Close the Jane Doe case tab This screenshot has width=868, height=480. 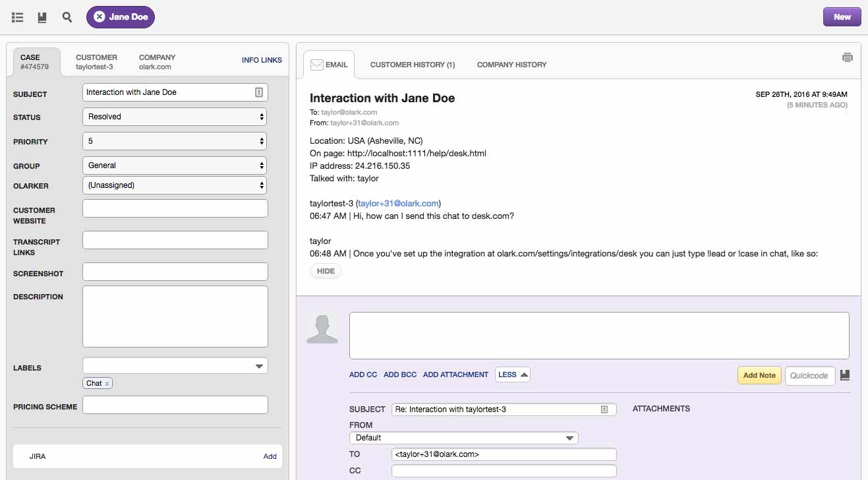pyautogui.click(x=99, y=17)
